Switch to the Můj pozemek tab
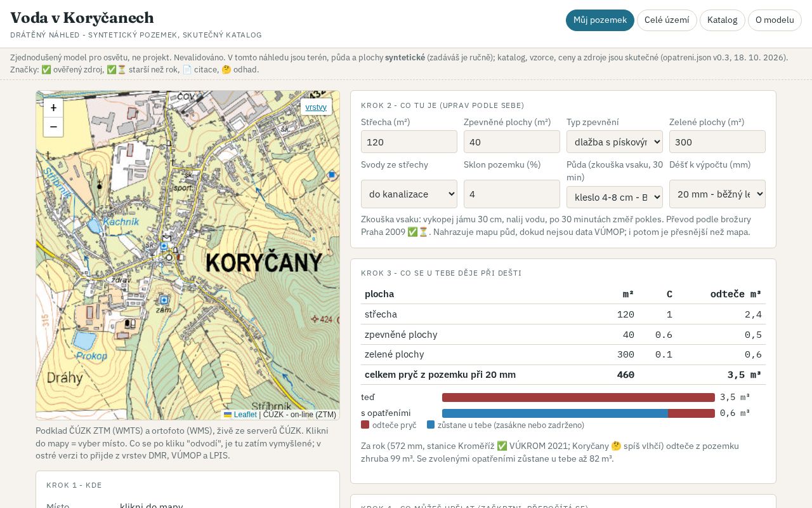The width and height of the screenshot is (812, 508). tap(600, 20)
